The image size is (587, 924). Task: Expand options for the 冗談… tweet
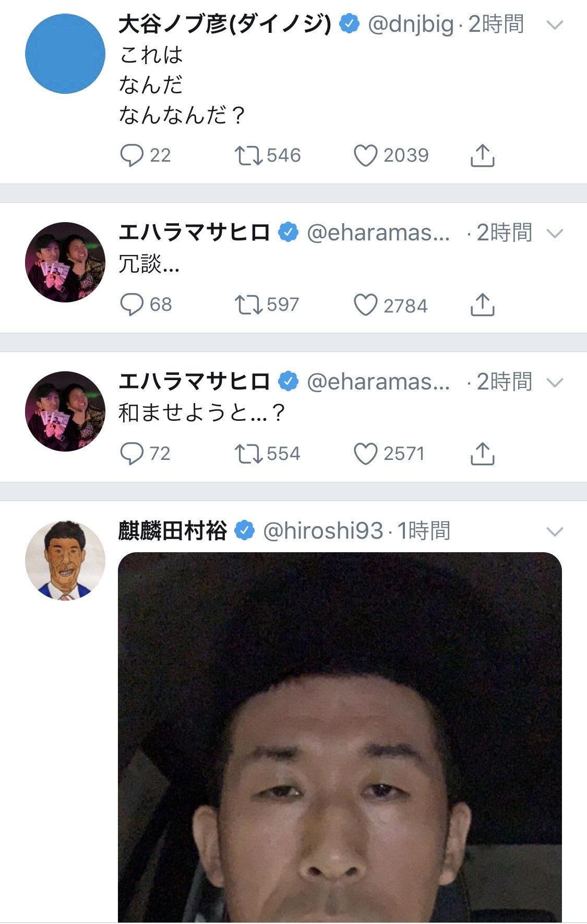(555, 233)
